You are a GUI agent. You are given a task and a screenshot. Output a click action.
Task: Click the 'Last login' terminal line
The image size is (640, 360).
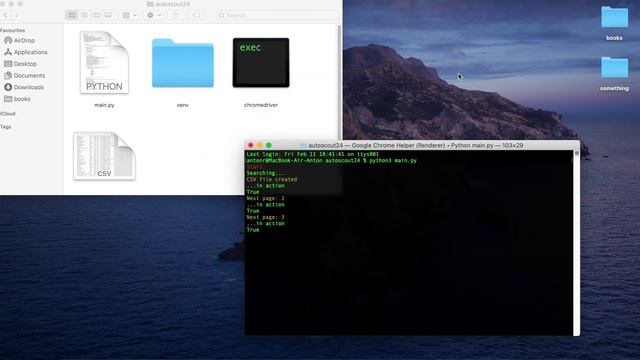coord(313,154)
